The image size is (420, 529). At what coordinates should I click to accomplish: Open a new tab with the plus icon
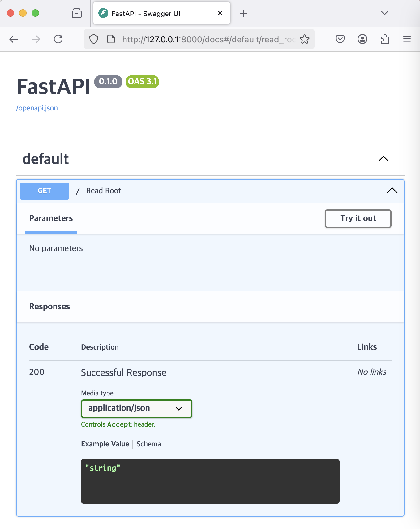(x=244, y=13)
